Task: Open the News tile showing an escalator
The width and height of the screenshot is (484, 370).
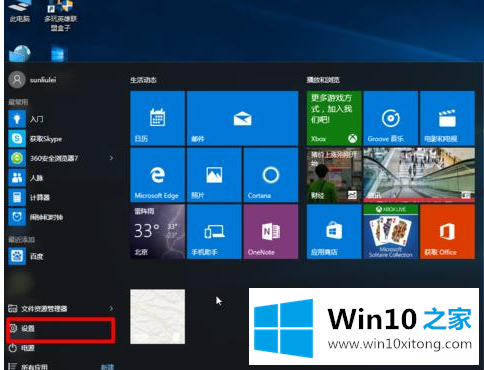Action: click(419, 175)
